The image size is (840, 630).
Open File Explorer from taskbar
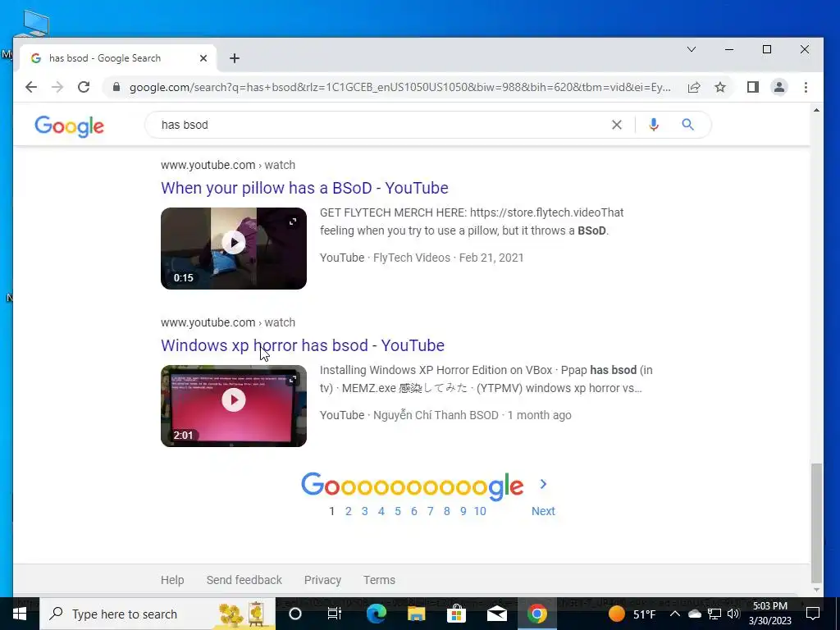click(x=416, y=614)
